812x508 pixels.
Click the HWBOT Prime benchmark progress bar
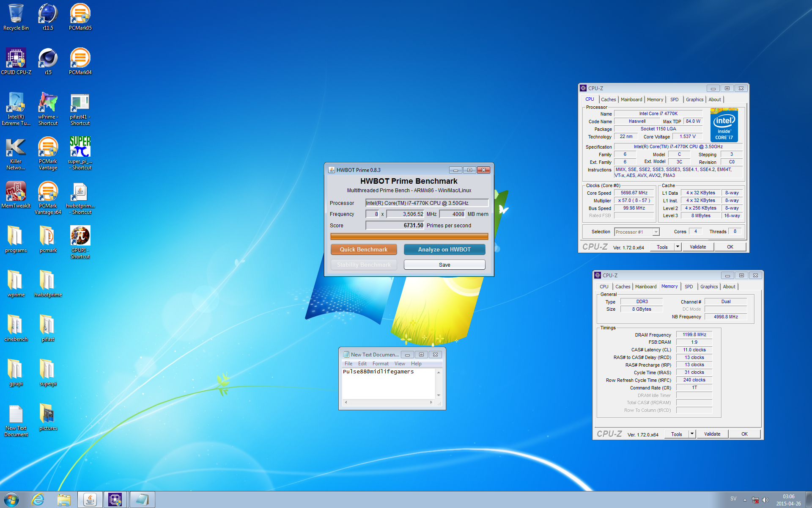[409, 236]
